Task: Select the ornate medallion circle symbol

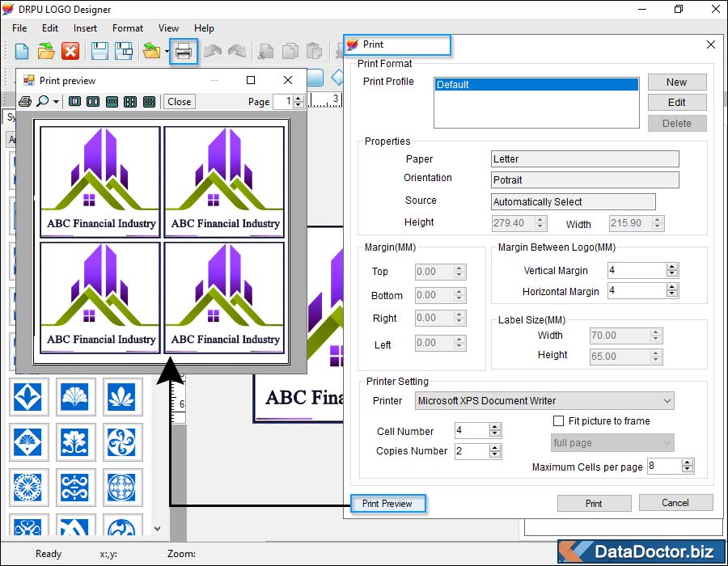Action: click(122, 487)
